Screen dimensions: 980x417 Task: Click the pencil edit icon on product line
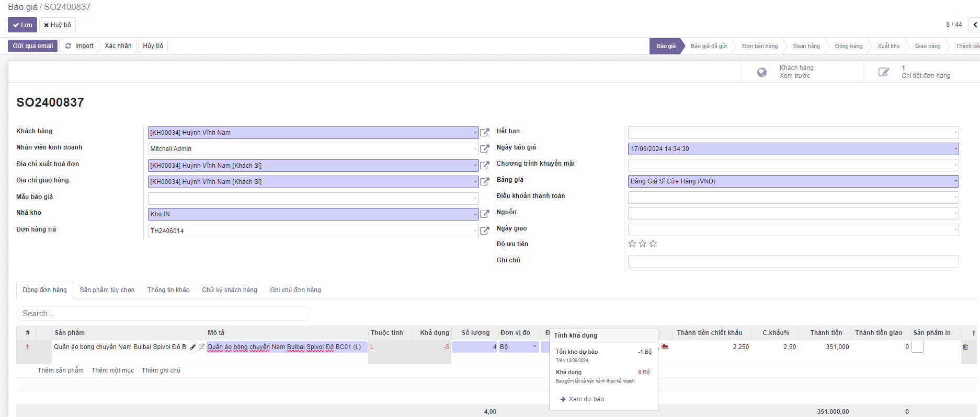pos(193,347)
